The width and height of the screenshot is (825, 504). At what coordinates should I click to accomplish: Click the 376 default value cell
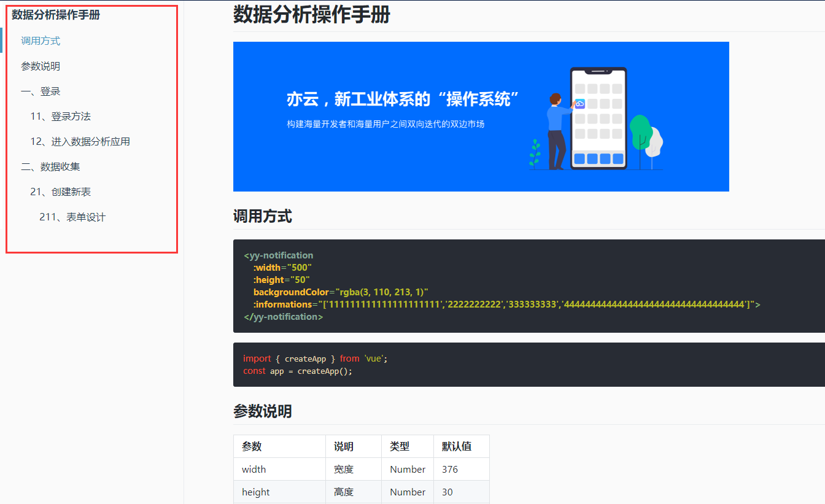(x=462, y=469)
